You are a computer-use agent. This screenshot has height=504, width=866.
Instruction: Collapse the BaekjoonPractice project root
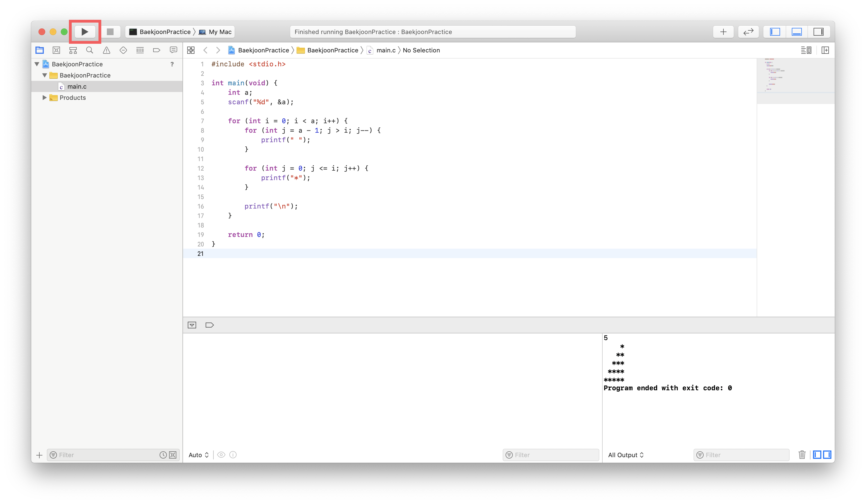tap(37, 64)
